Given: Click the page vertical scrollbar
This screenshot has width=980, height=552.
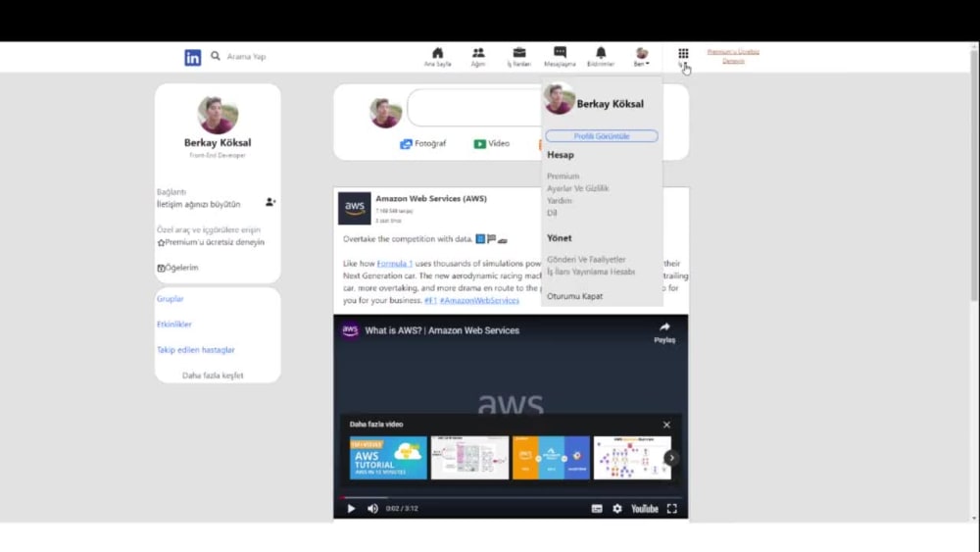Looking at the screenshot, I should [974, 176].
